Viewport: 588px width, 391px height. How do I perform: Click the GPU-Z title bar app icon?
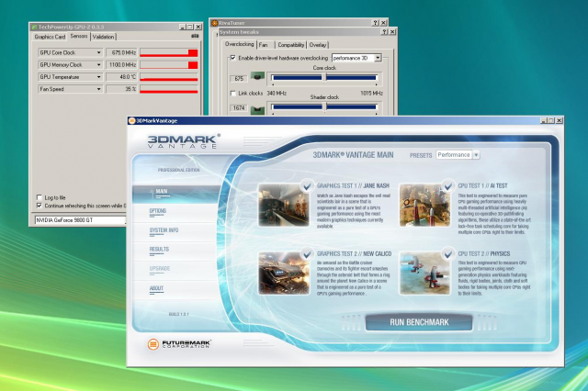pos(34,27)
